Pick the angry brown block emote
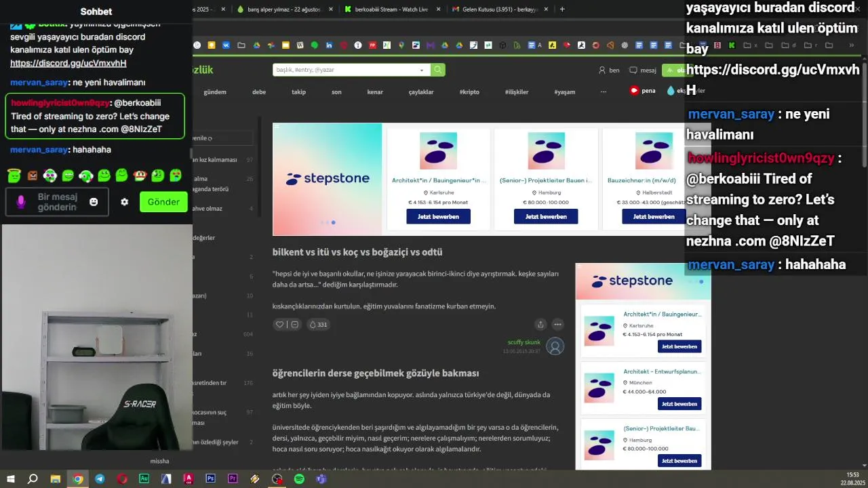Screen dimensions: 868x488 coord(32,176)
